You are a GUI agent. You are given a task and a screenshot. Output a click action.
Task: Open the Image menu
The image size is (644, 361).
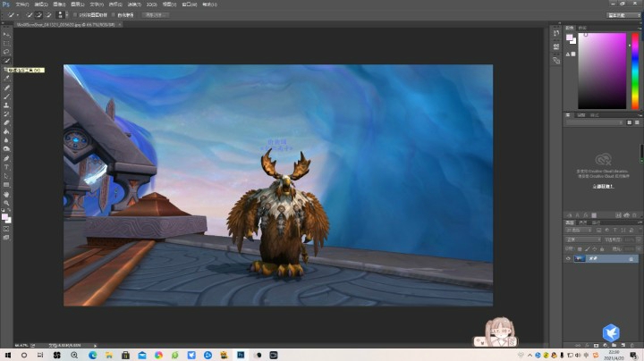tap(59, 4)
